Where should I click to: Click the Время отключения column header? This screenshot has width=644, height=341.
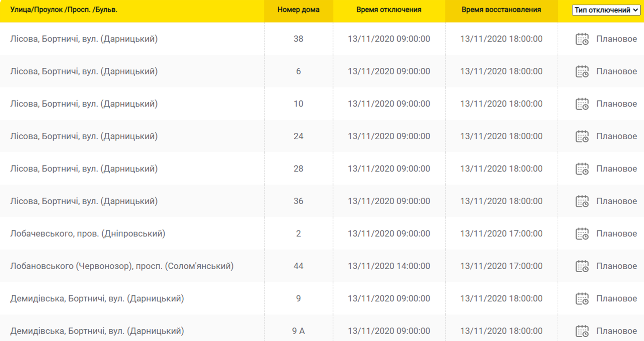(389, 10)
